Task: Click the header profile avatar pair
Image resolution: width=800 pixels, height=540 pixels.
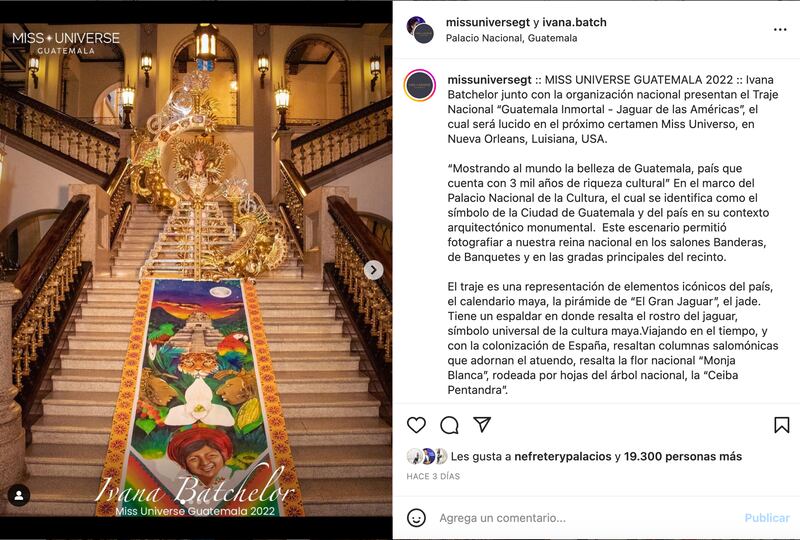Action: (x=420, y=30)
